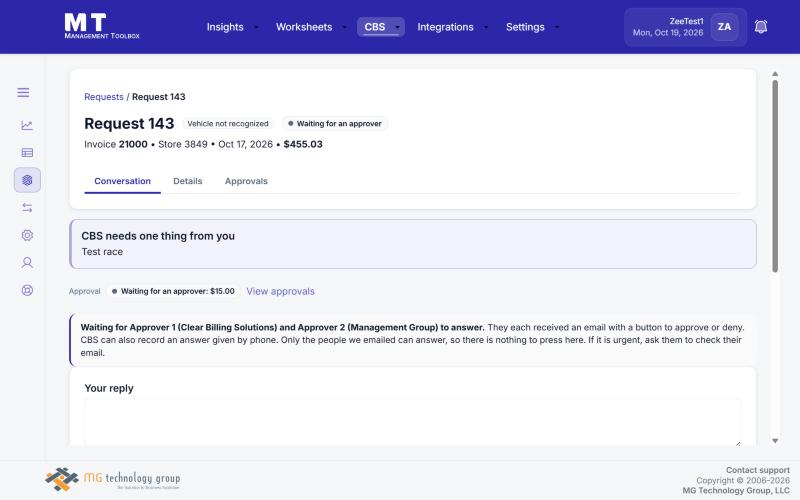This screenshot has width=800, height=500.
Task: Open the integrations arrows sidebar icon
Action: 27,208
